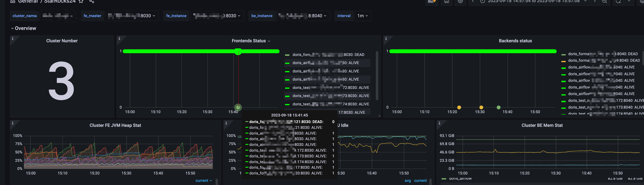Save the dashboard with the disk icon
This screenshot has width=644, height=185.
(x=447, y=2)
